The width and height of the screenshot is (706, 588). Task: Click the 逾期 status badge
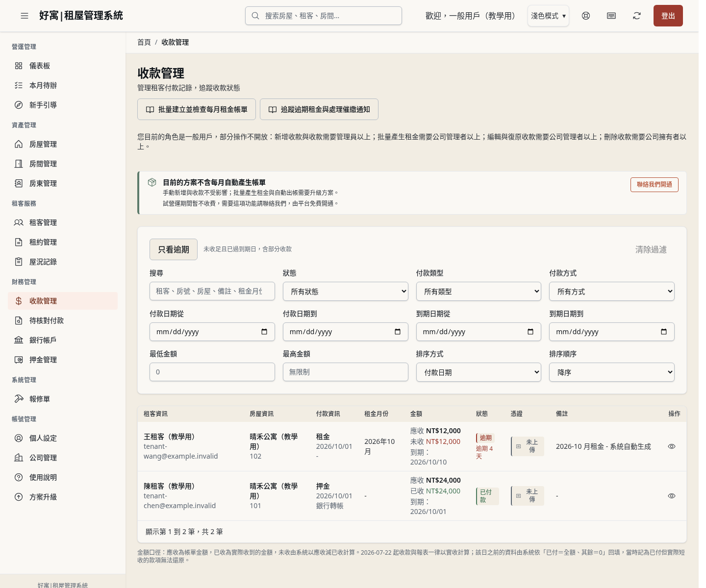pos(485,438)
